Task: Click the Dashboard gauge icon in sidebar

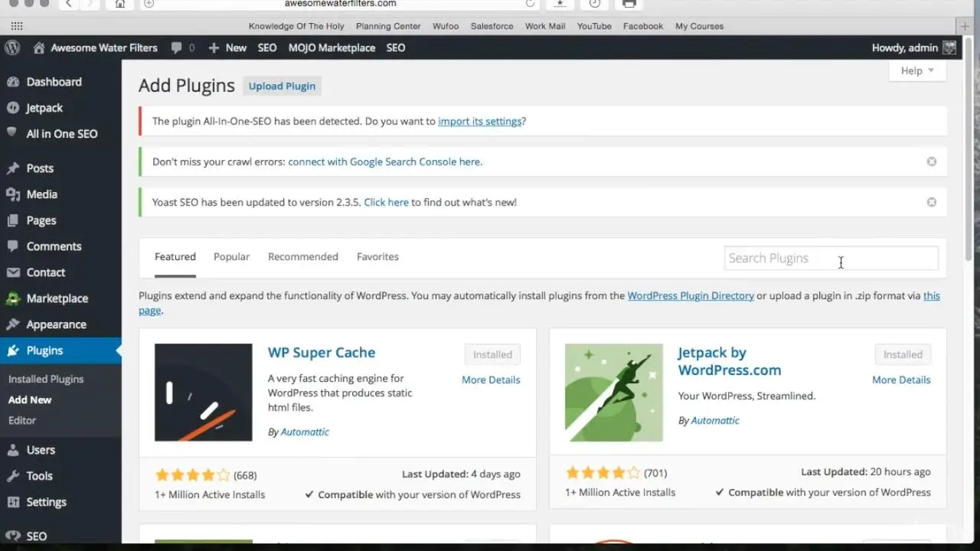Action: [13, 82]
